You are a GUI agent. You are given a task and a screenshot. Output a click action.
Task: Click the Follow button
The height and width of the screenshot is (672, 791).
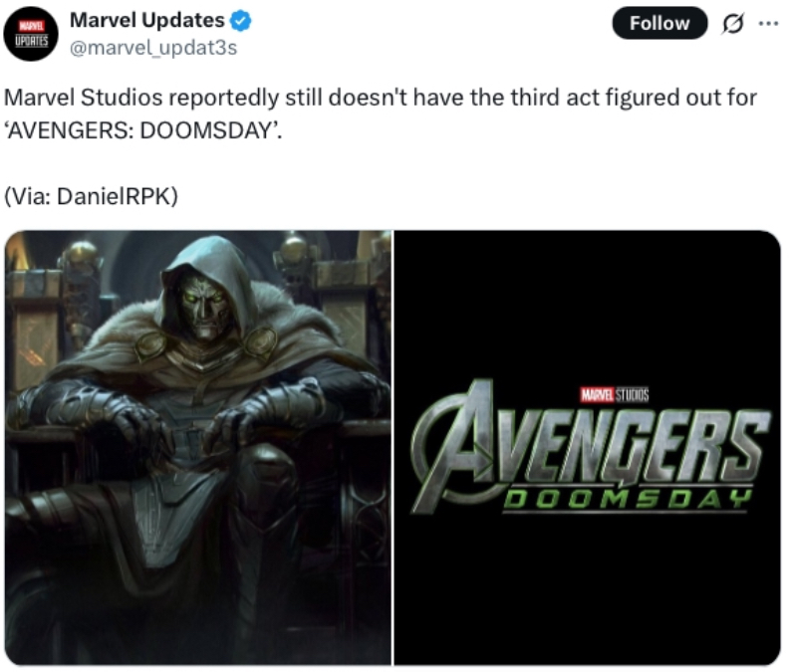pos(659,23)
